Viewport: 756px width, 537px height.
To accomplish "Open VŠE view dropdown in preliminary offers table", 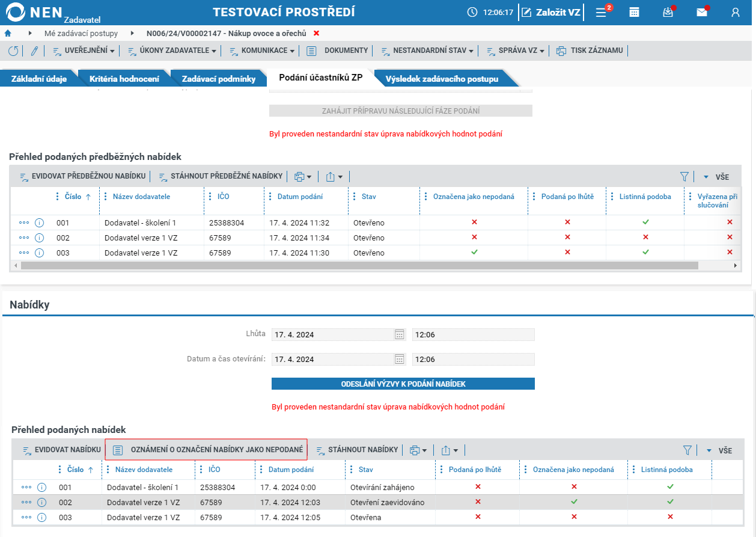I will pyautogui.click(x=716, y=177).
